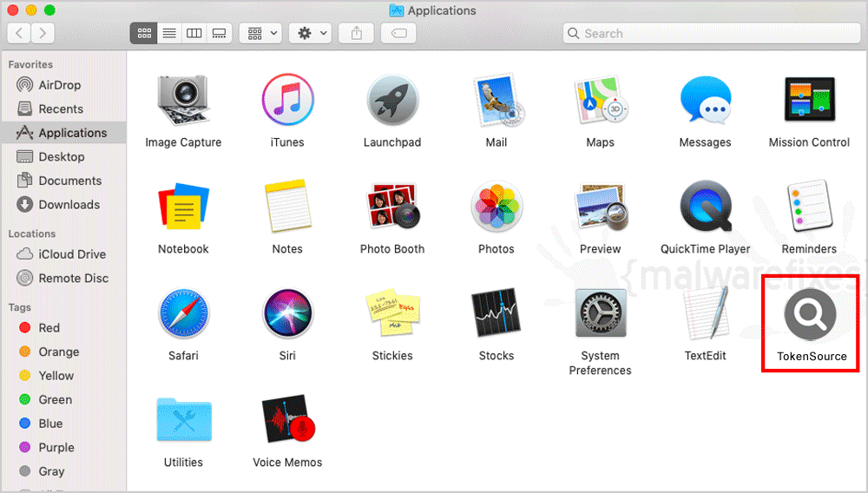Go back with the left arrow button

[19, 33]
